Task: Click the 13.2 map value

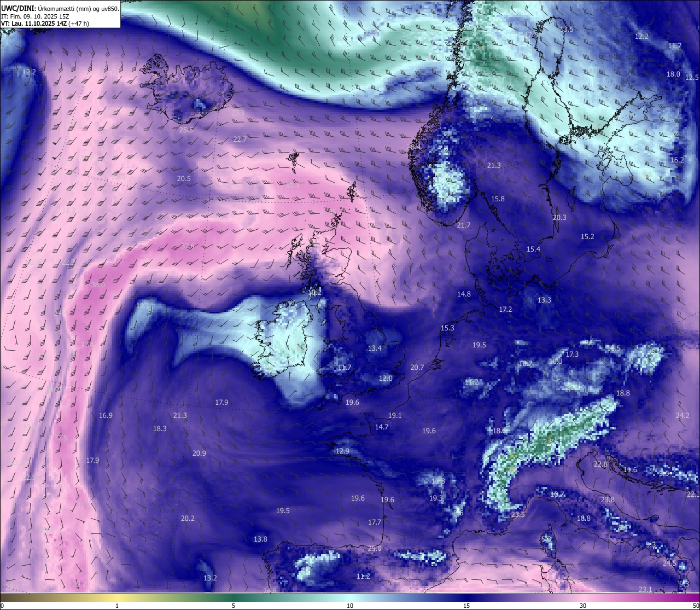Action: click(x=210, y=578)
